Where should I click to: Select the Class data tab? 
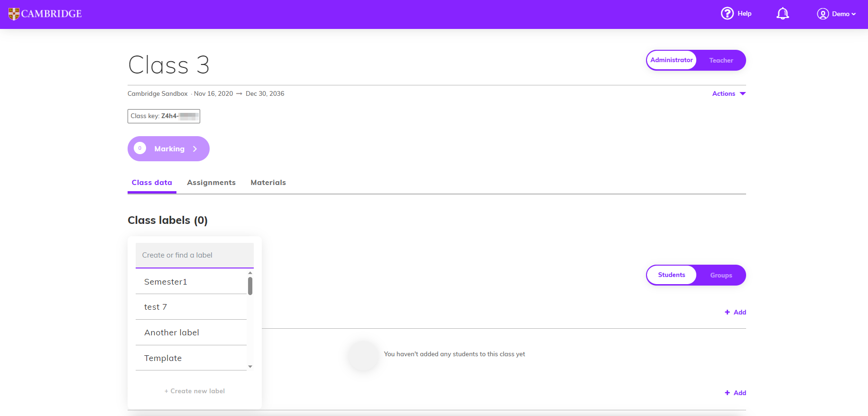[152, 183]
